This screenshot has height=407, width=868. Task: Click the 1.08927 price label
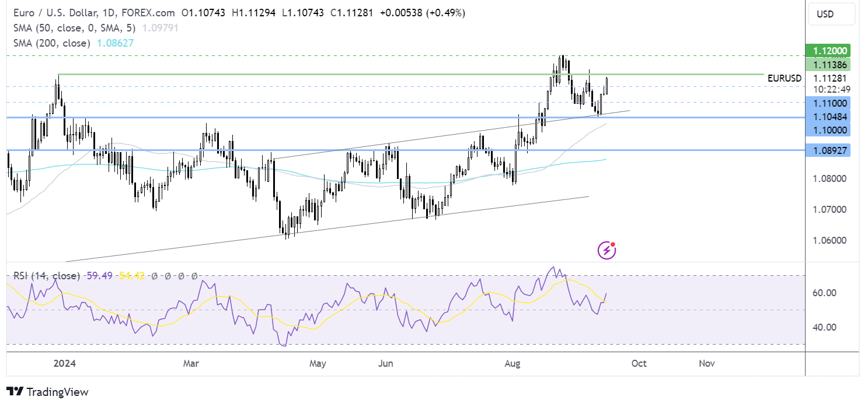click(828, 150)
